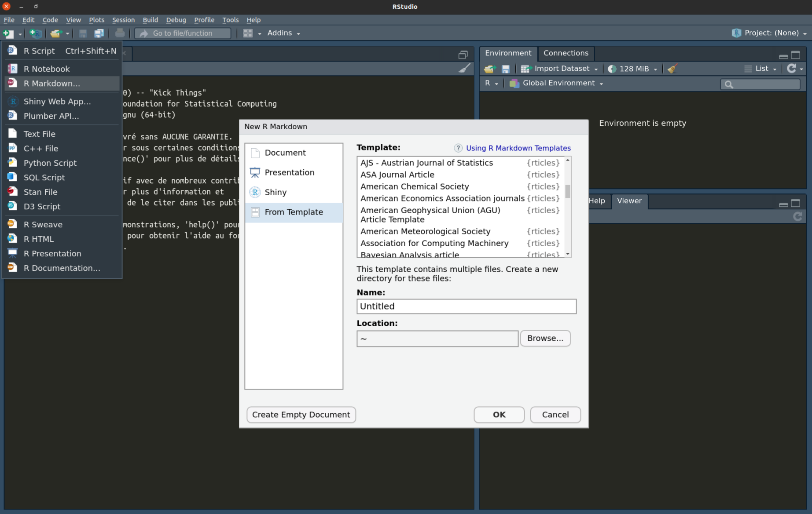The image size is (812, 514).
Task: Expand the Addins dropdown
Action: coord(284,33)
